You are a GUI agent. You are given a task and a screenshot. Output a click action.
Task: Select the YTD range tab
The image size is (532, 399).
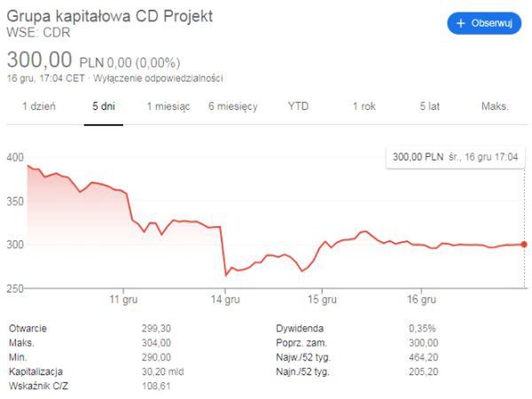pos(299,106)
